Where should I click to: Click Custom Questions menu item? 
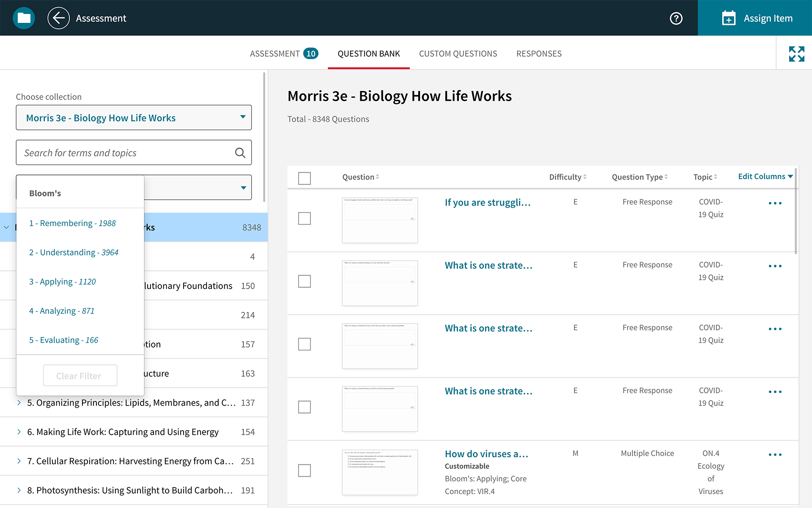[x=458, y=53]
